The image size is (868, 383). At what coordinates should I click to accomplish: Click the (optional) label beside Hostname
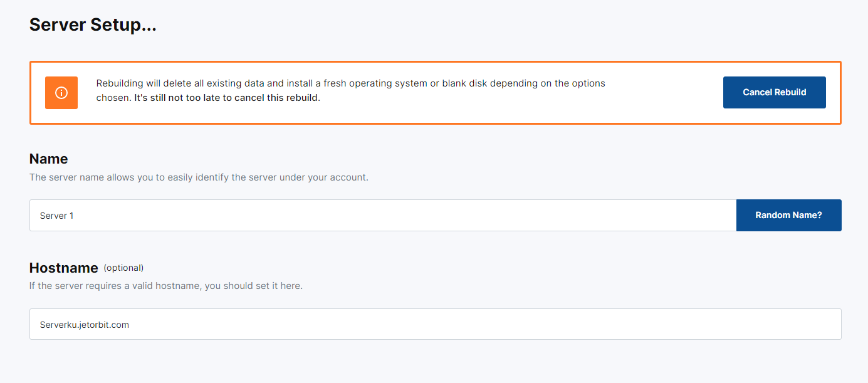pyautogui.click(x=123, y=268)
